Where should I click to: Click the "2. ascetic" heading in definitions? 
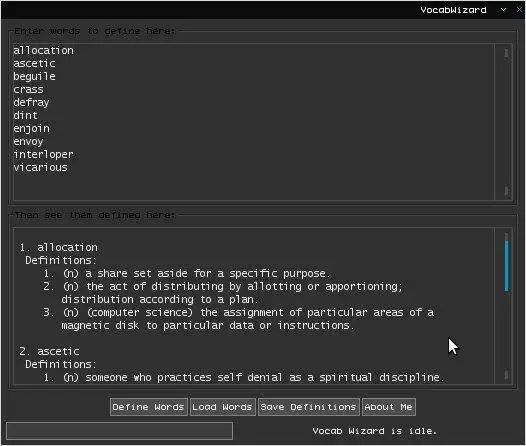(50, 351)
